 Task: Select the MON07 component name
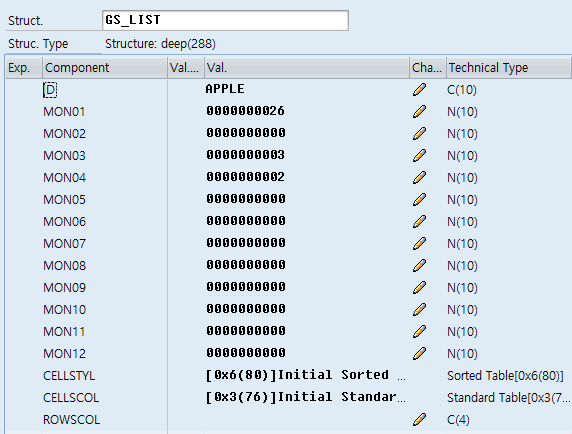[64, 244]
